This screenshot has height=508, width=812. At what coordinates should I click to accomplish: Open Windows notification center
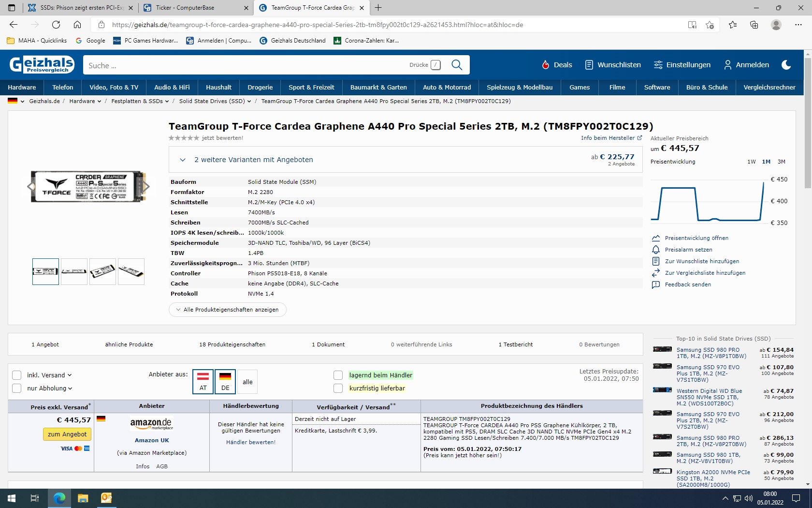pos(796,498)
